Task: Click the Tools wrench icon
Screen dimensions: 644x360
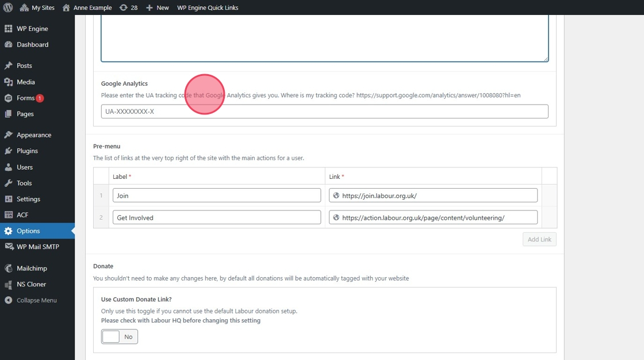Action: pos(9,183)
